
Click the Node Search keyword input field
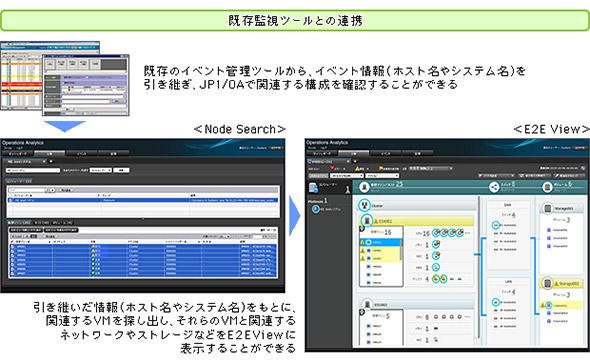coord(33,170)
